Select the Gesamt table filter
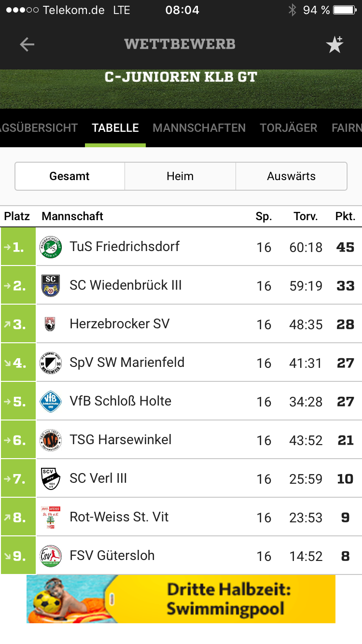The width and height of the screenshot is (362, 644). tap(70, 176)
